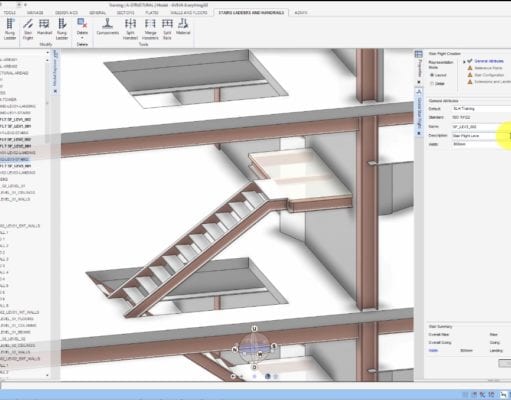Click the S marker on view compass
511x400 pixels.
tap(274, 346)
